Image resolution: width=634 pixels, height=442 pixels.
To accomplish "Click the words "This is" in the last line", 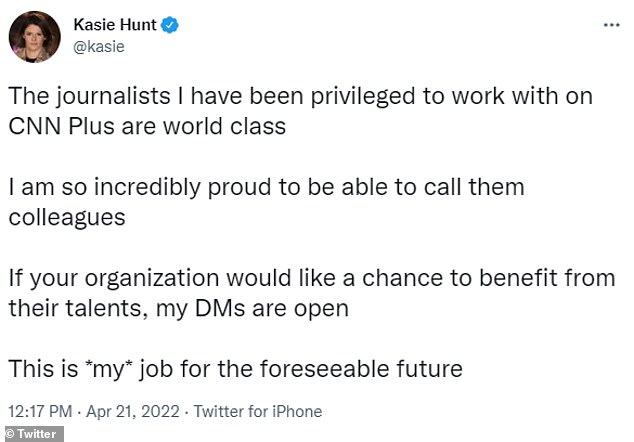I will pyautogui.click(x=43, y=369).
